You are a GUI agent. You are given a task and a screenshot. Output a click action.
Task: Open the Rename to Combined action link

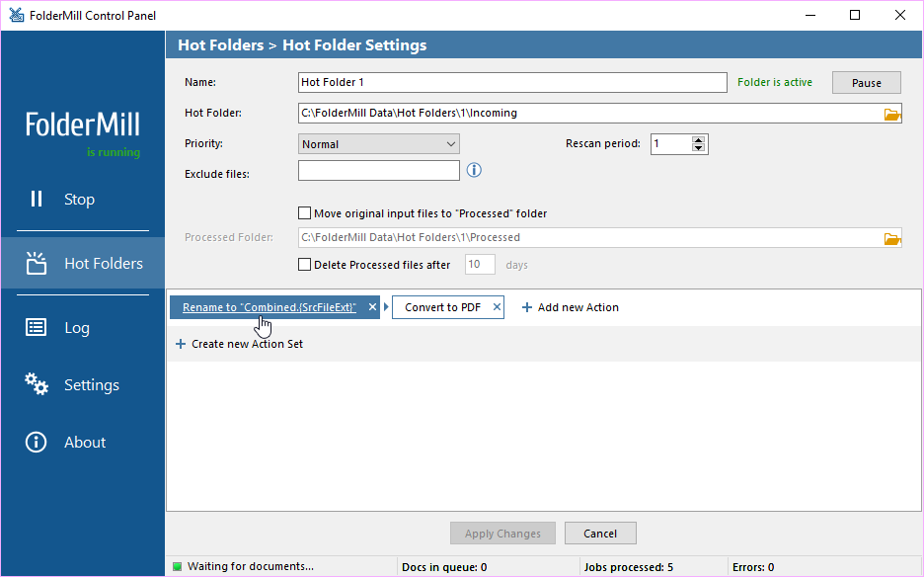[x=269, y=307]
